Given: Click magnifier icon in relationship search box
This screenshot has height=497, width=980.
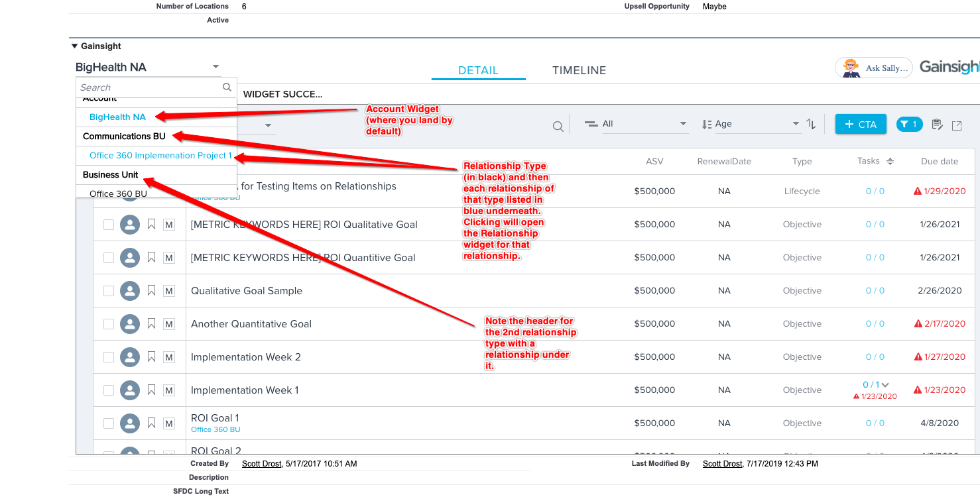Looking at the screenshot, I should 227,87.
